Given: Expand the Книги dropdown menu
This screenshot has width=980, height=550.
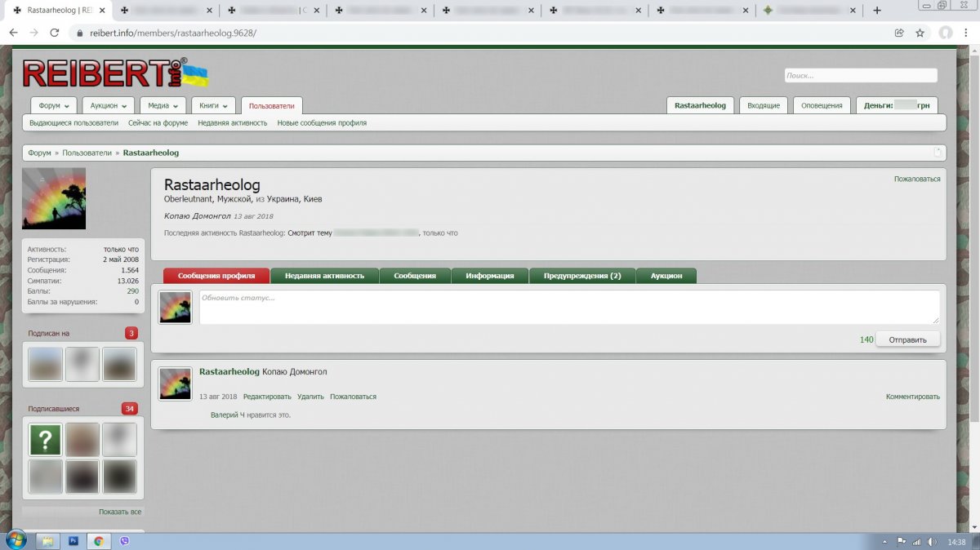Looking at the screenshot, I should click(x=214, y=105).
